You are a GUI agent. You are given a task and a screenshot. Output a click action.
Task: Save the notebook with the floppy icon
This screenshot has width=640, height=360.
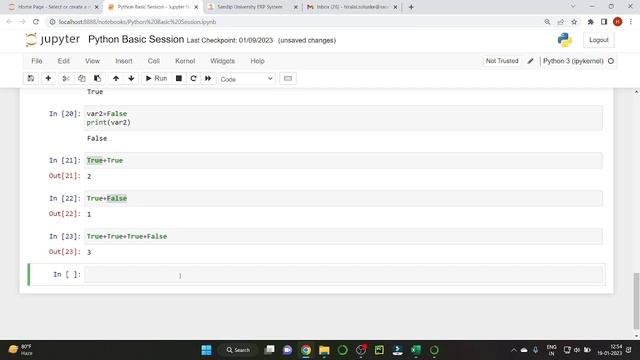click(x=31, y=78)
